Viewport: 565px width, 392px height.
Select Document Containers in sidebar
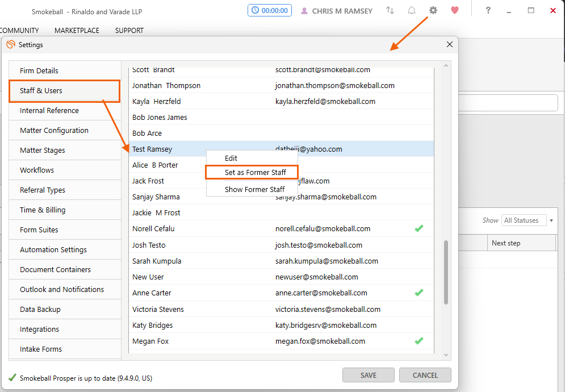pos(65,269)
